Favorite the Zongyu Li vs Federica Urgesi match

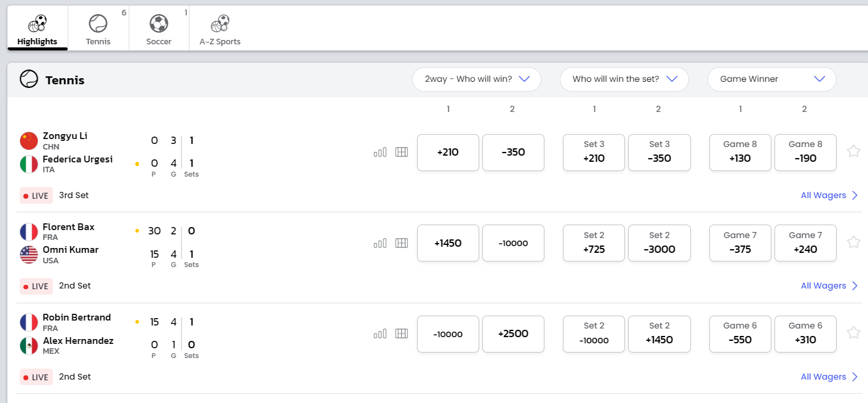(853, 151)
